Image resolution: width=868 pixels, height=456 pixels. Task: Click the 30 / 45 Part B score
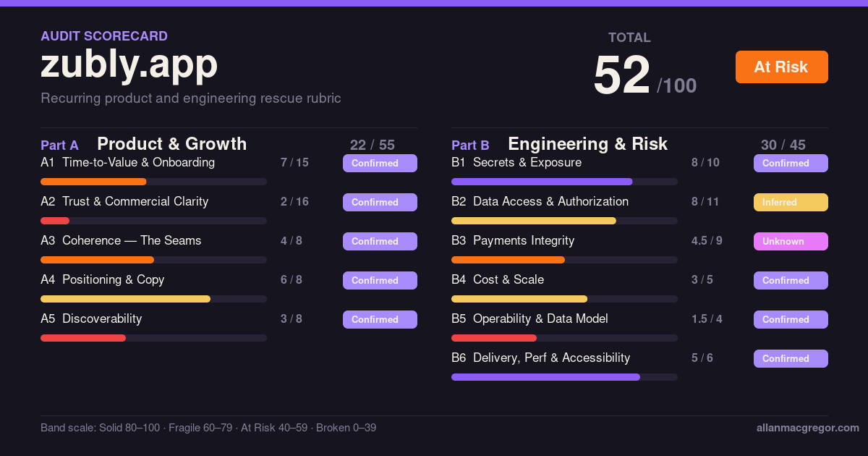tap(783, 145)
